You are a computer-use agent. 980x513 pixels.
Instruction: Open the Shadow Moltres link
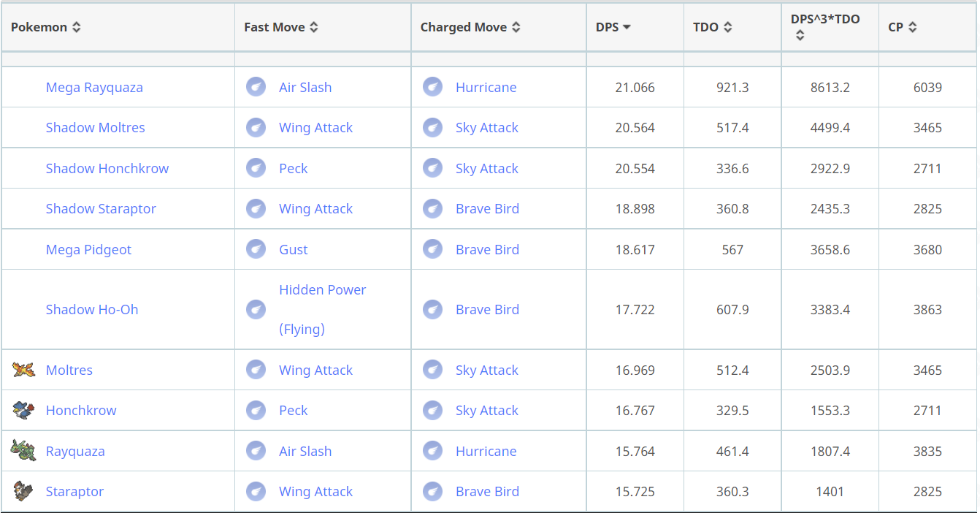95,127
